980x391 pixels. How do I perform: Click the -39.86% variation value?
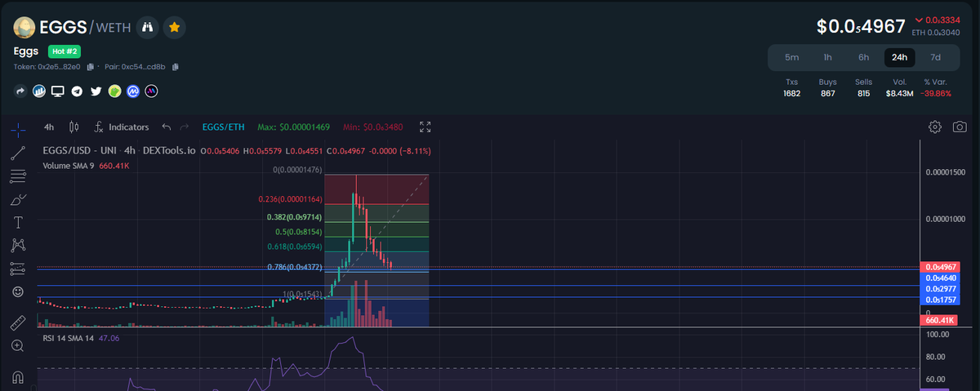click(x=936, y=94)
